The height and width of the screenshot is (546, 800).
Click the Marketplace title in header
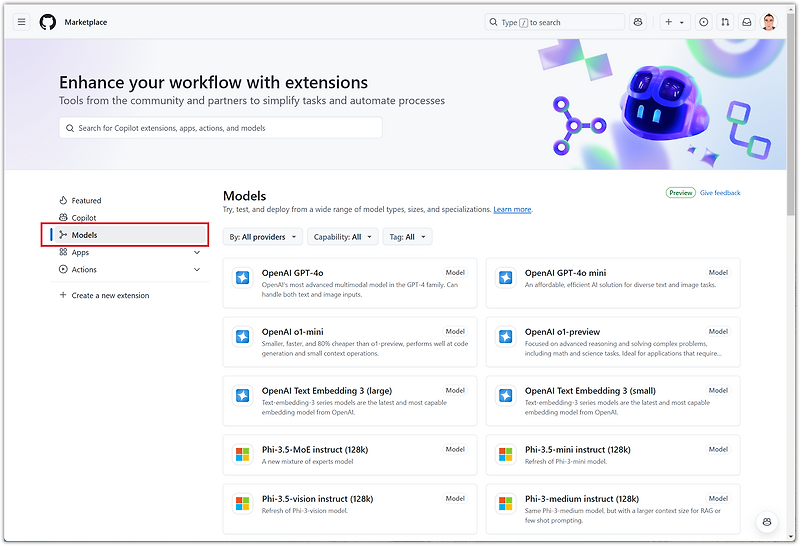[x=86, y=22]
